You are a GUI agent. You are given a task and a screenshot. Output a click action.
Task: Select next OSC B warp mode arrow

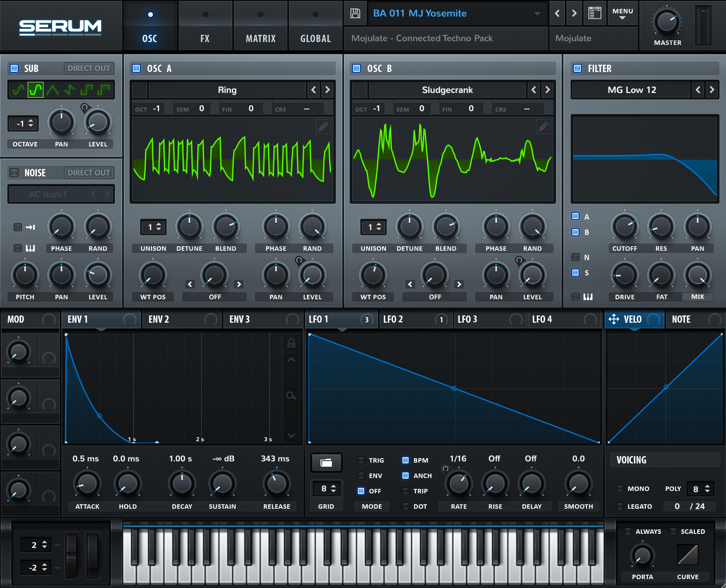coord(459,284)
